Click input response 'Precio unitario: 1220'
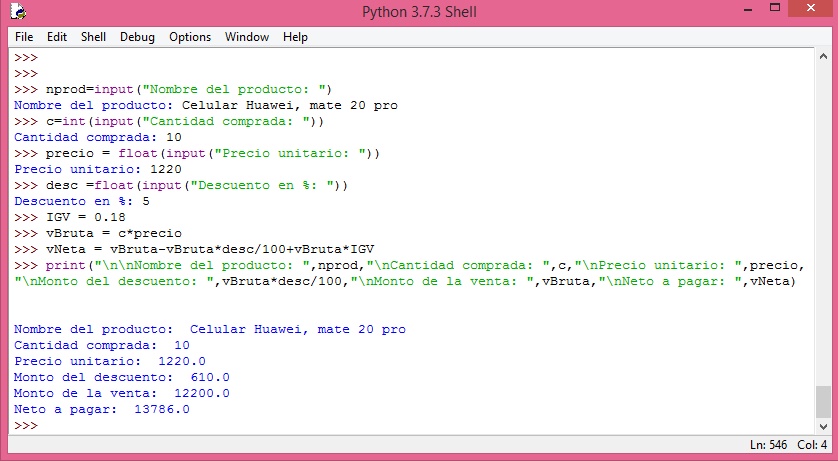The height and width of the screenshot is (461, 838). 98,169
